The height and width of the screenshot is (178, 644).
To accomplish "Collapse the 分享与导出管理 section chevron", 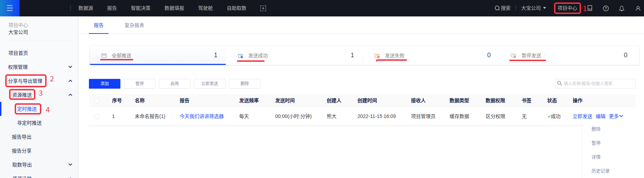I will 70,81.
